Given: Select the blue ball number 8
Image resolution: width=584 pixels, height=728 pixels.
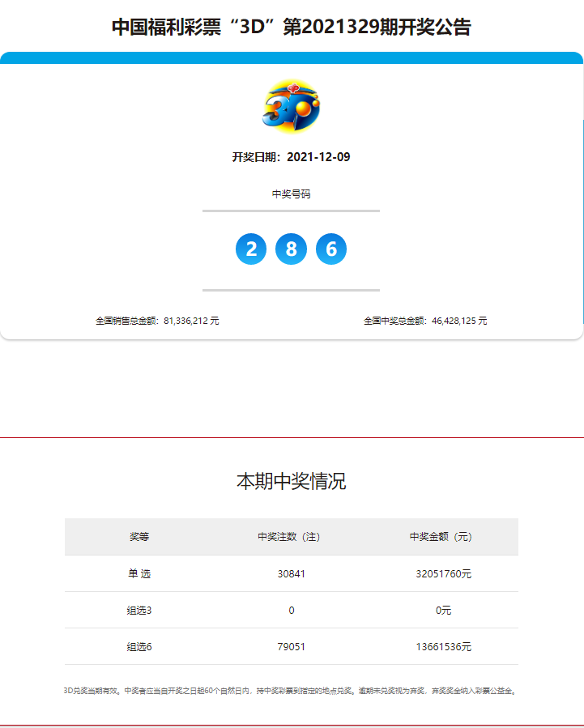Looking at the screenshot, I should (291, 249).
